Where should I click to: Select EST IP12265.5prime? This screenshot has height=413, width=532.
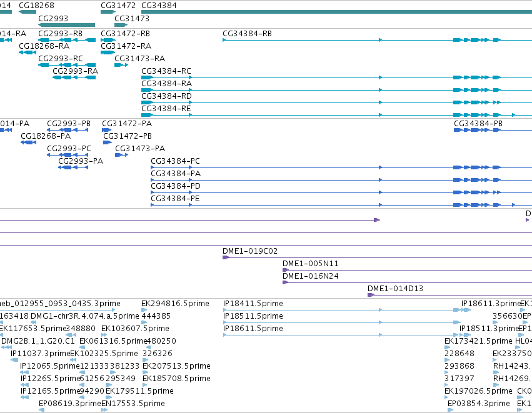(50, 379)
